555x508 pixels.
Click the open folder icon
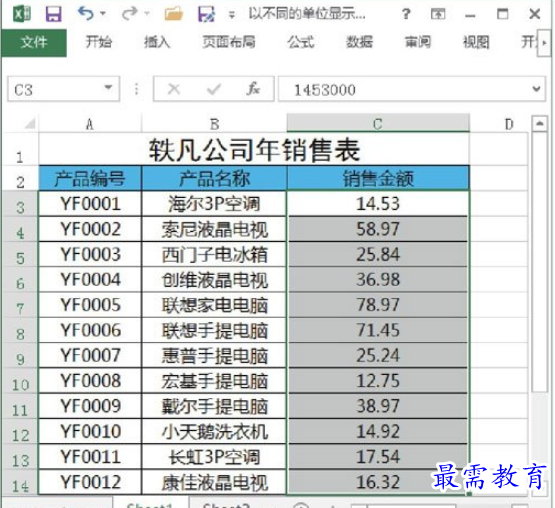[x=174, y=14]
